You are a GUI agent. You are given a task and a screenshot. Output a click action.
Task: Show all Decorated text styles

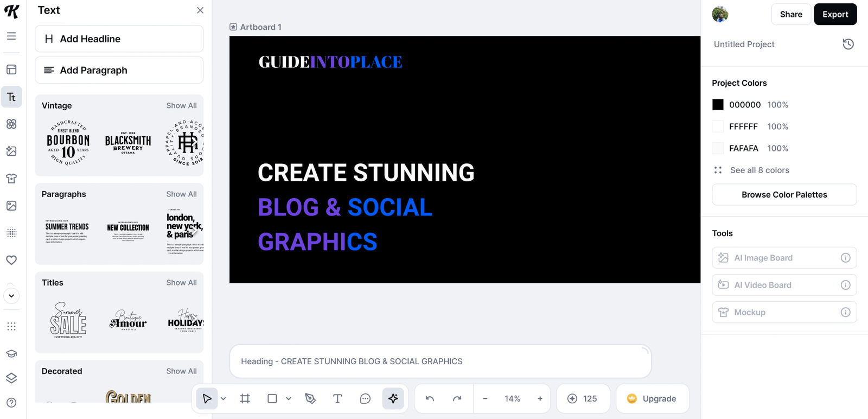pos(181,371)
